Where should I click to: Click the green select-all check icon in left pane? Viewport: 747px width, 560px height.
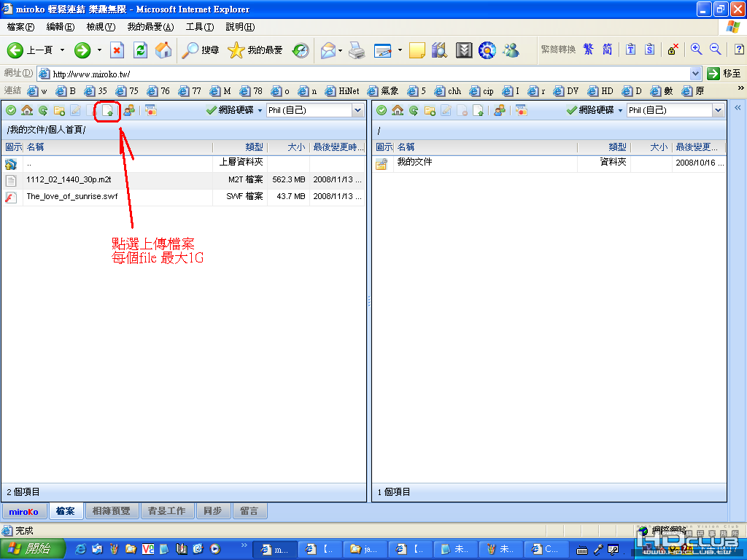pos(11,111)
